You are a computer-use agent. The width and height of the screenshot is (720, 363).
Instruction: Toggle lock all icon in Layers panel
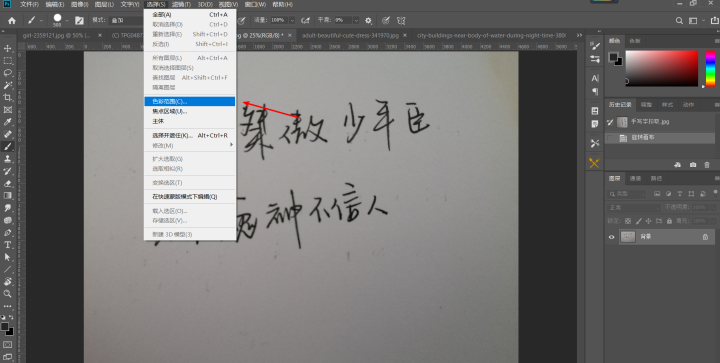[x=669, y=221]
